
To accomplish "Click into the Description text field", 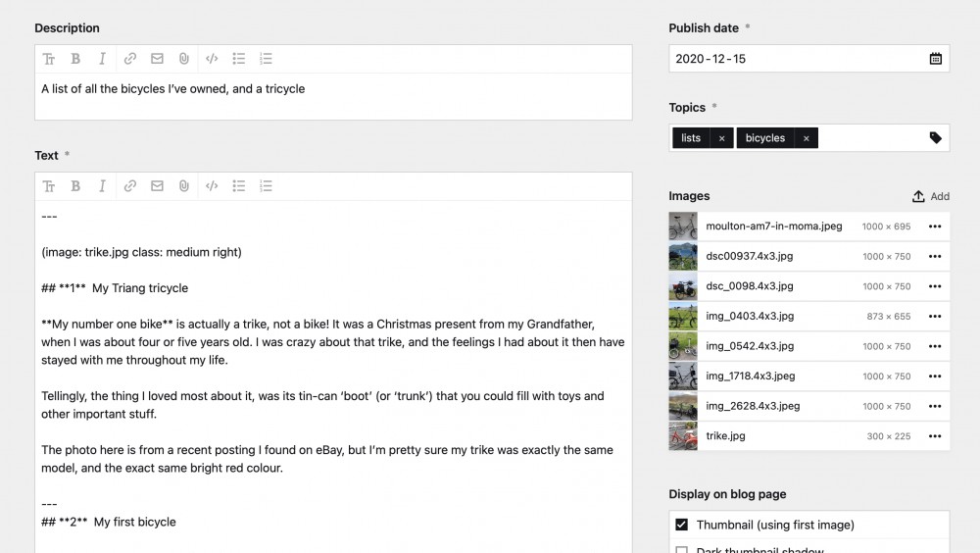I will (333, 96).
